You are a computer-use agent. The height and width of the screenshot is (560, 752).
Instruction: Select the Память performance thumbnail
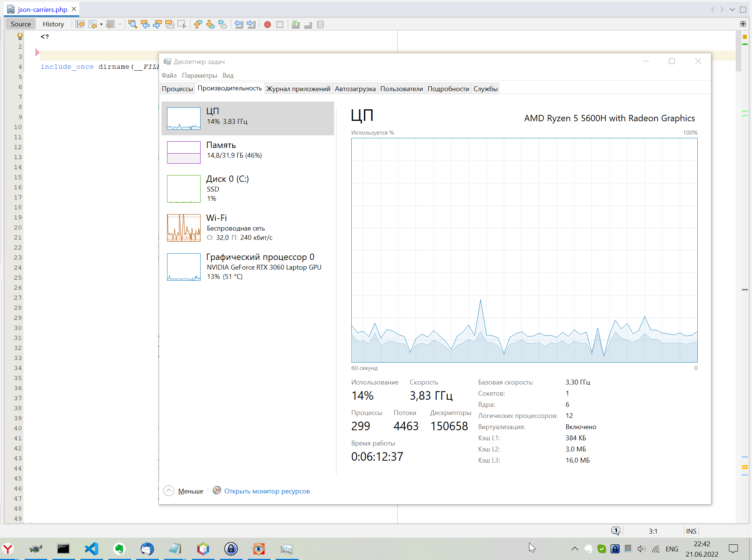(x=184, y=152)
